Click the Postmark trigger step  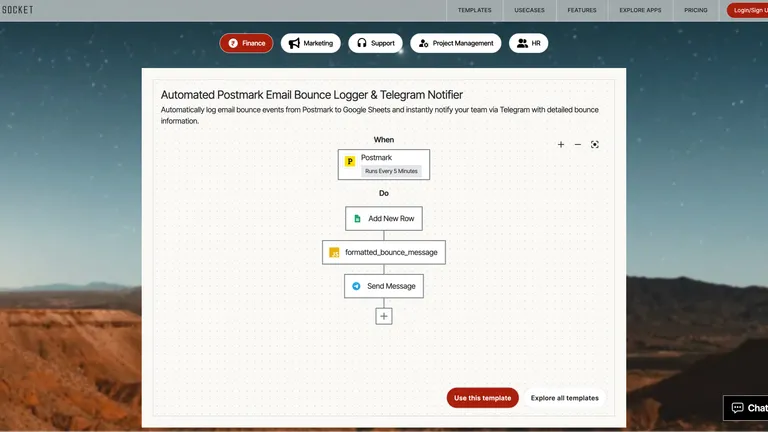(384, 165)
